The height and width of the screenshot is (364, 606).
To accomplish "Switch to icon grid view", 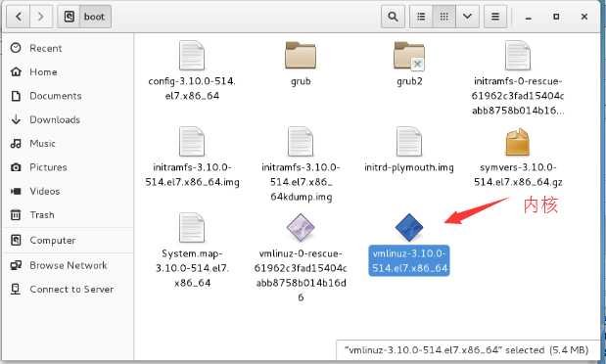I will 444,17.
